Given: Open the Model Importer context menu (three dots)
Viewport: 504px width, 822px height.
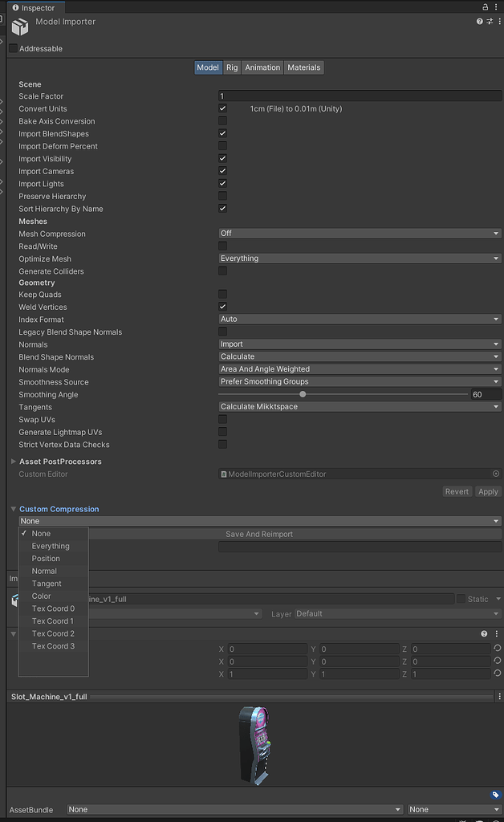Looking at the screenshot, I should [500, 22].
